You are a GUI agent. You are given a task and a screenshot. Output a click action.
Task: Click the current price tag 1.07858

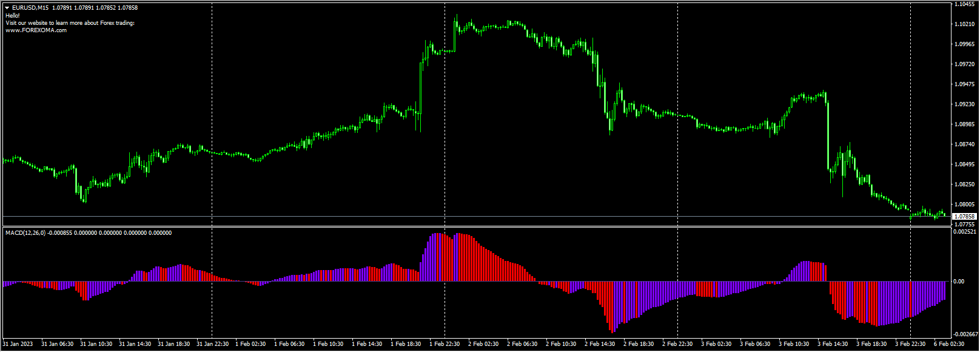(x=964, y=217)
